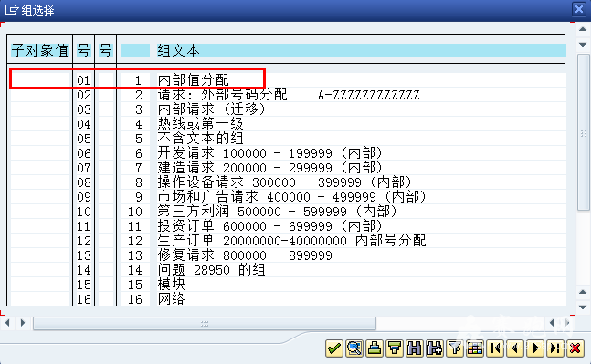Open Find with the binoculars icon

414,348
